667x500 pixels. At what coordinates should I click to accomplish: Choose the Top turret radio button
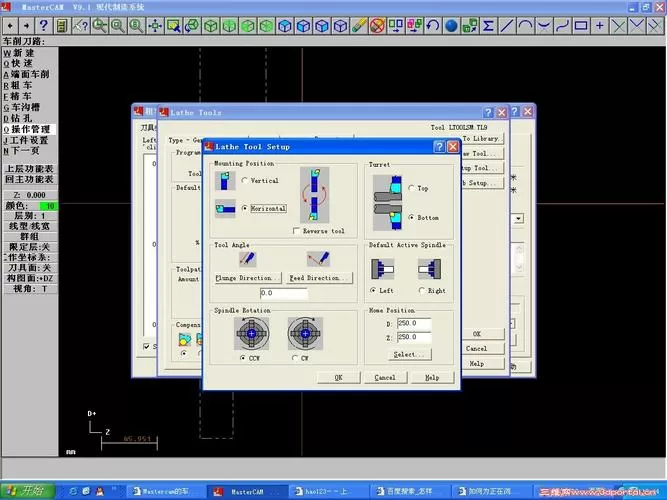(411, 188)
